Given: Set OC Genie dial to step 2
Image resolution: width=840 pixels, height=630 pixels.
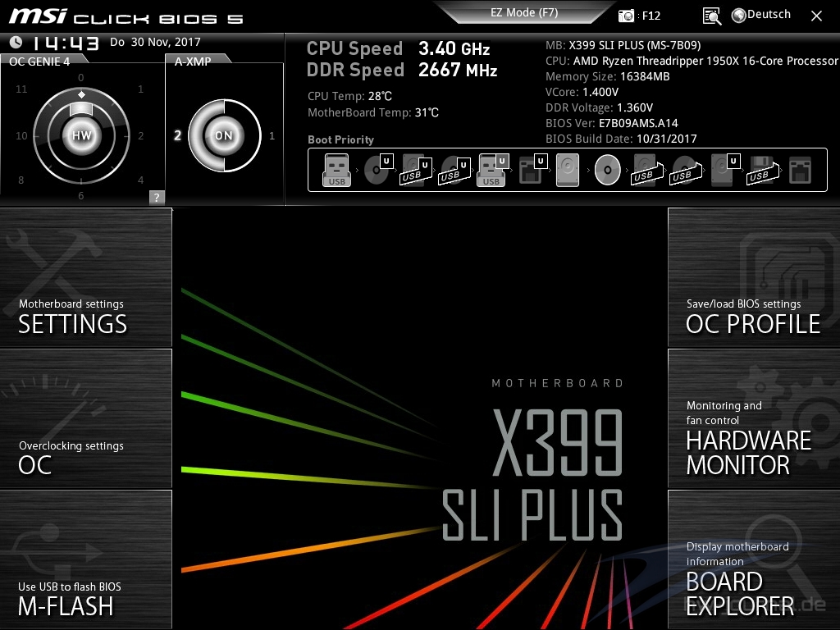Looking at the screenshot, I should tap(140, 135).
